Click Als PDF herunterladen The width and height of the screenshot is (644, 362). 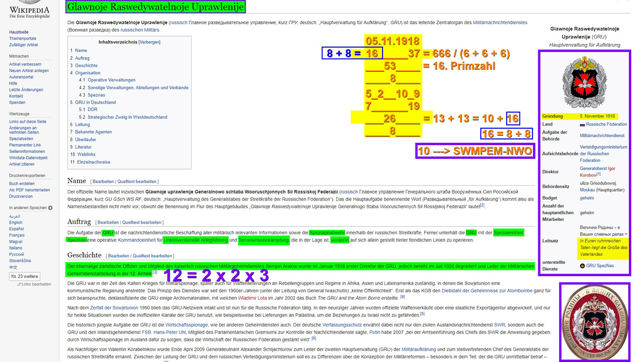coord(30,190)
